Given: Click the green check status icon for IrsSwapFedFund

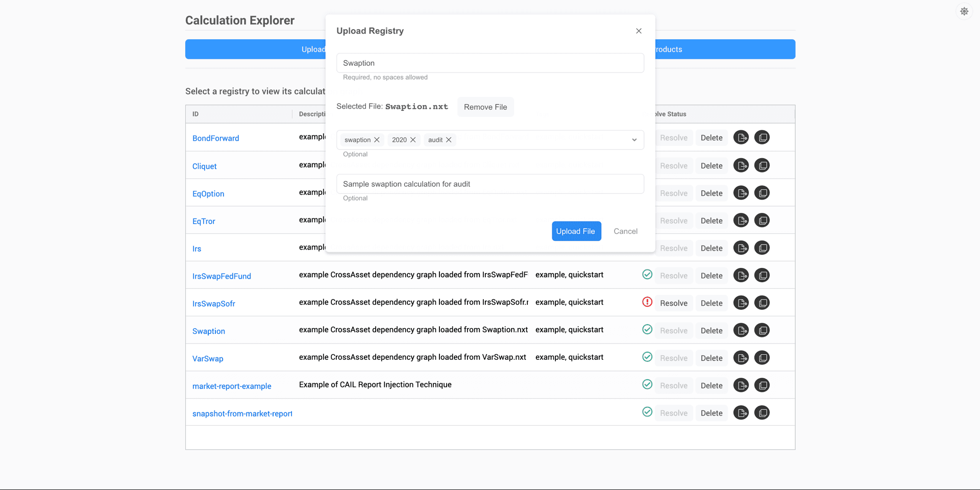Looking at the screenshot, I should click(647, 274).
